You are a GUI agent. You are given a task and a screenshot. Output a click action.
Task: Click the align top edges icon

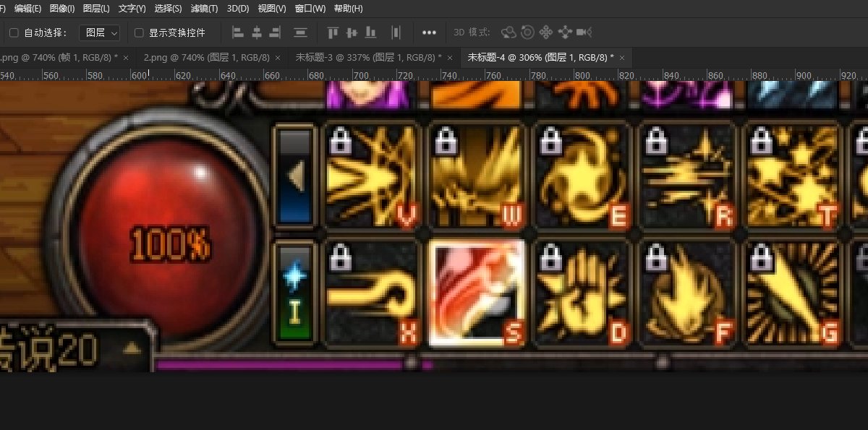coord(333,33)
